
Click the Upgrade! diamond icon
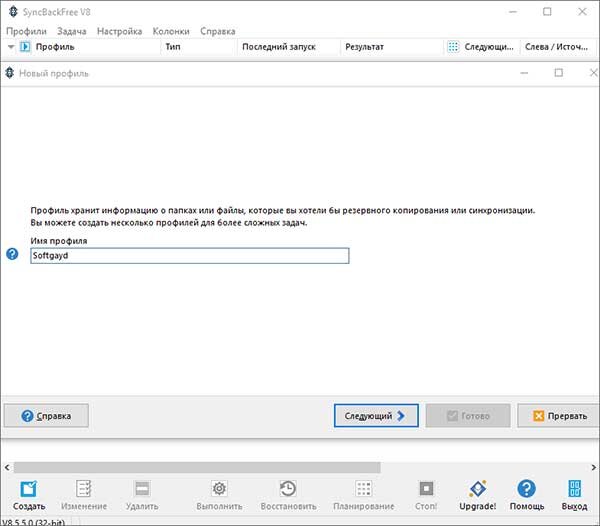[x=478, y=489]
